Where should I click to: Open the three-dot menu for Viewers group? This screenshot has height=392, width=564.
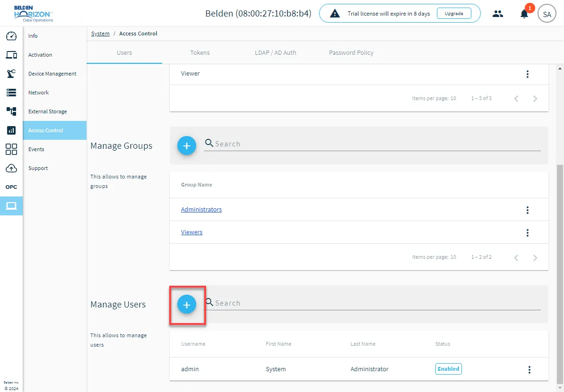[x=527, y=233]
